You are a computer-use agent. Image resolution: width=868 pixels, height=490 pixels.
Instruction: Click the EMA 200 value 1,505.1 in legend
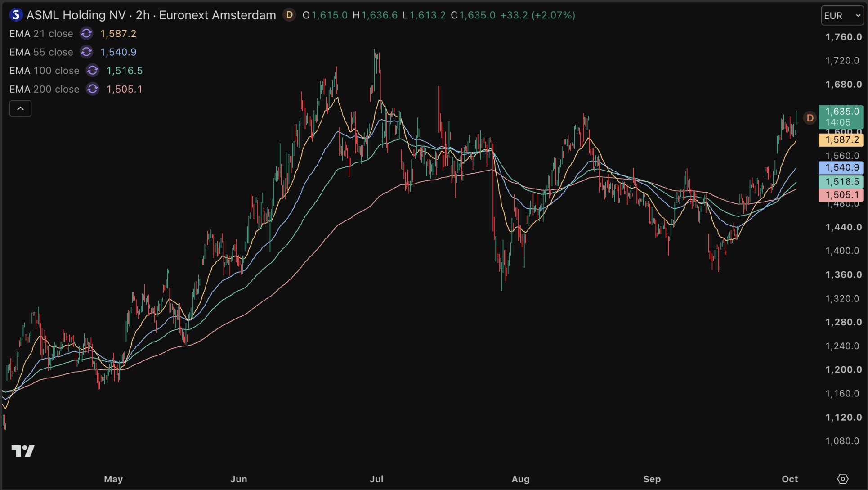[x=125, y=89]
